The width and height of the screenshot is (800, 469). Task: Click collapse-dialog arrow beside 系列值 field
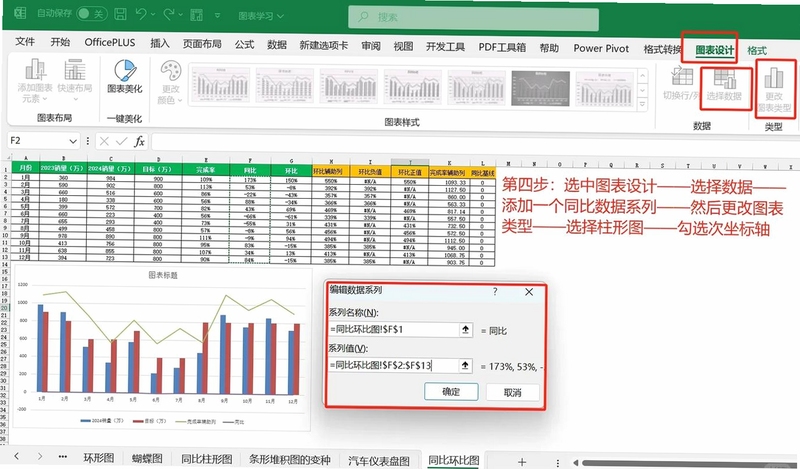465,366
